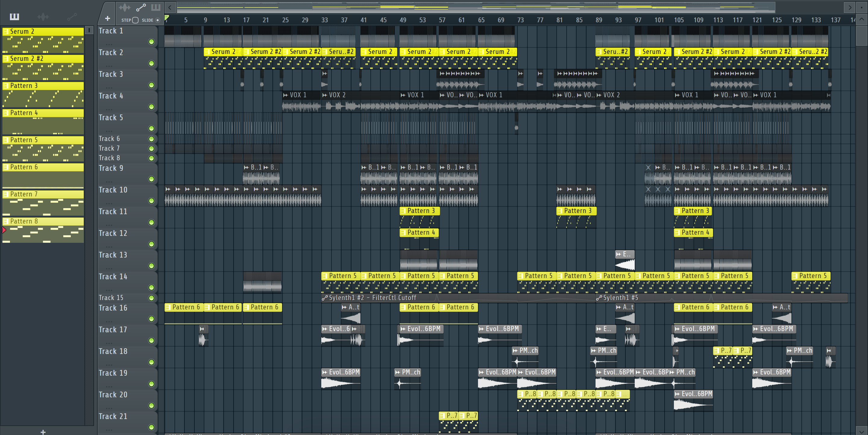Mute Track 19 with its green LED
Viewport: 868px width, 435px height.
point(151,384)
